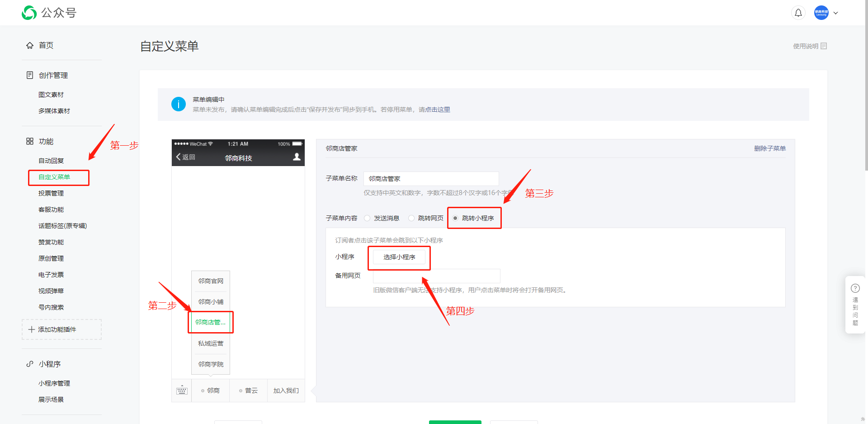This screenshot has width=868, height=424.
Task: Click the 遇到问题 help question icon
Action: (x=855, y=288)
